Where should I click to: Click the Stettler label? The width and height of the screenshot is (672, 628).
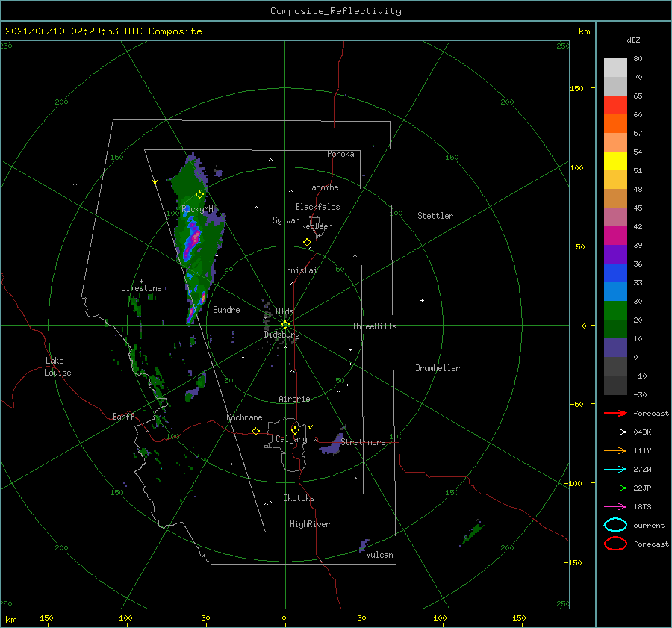click(x=435, y=216)
